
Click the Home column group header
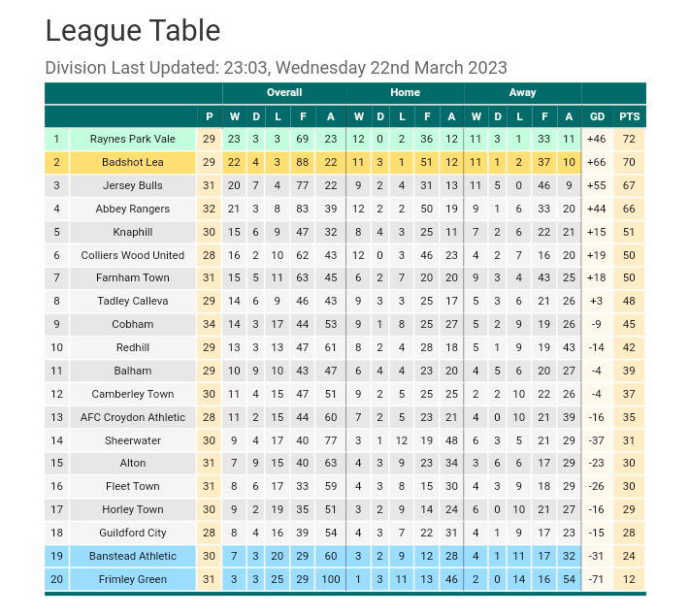405,93
